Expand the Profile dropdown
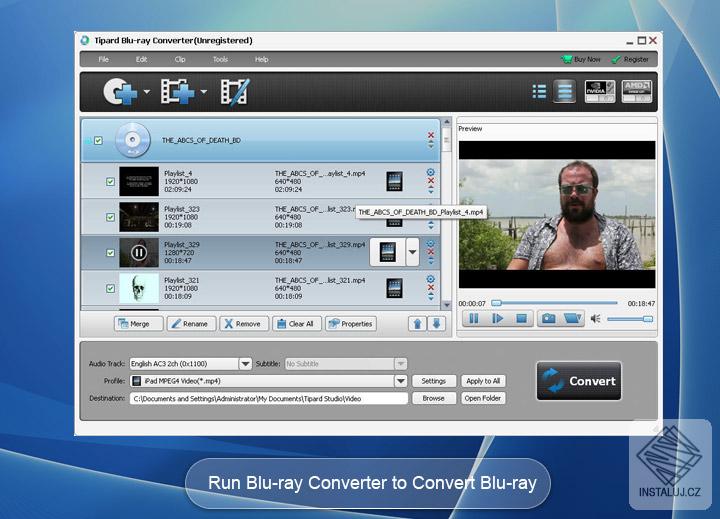 point(400,381)
